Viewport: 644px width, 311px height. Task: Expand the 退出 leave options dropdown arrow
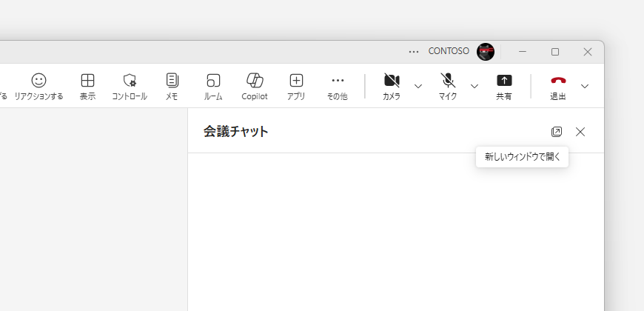pyautogui.click(x=585, y=87)
